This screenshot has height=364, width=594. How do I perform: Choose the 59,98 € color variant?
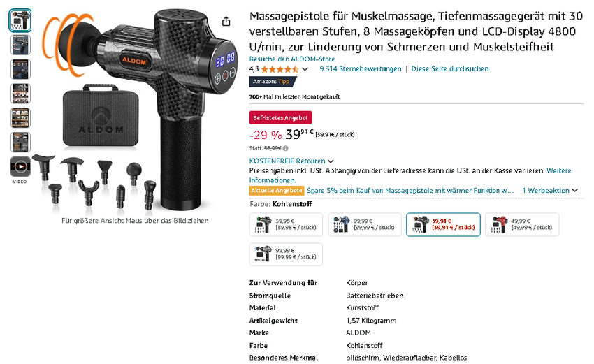click(286, 224)
